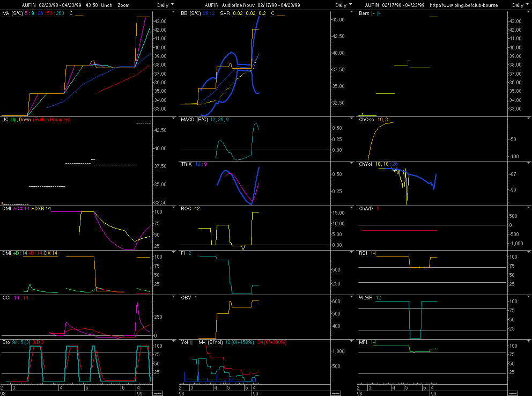Click the orange C line swatch in MA panel

coord(79,16)
